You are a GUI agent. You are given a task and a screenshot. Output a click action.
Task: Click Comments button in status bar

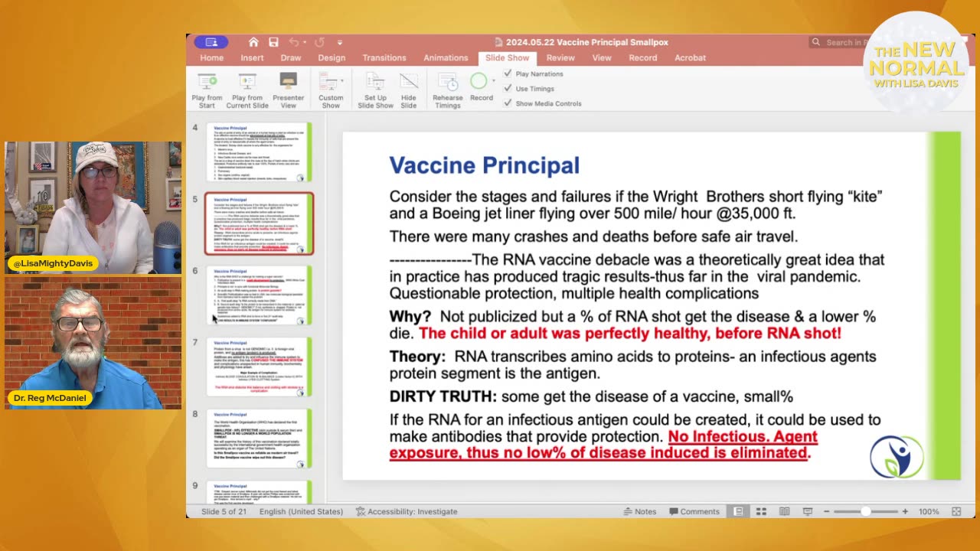point(694,511)
